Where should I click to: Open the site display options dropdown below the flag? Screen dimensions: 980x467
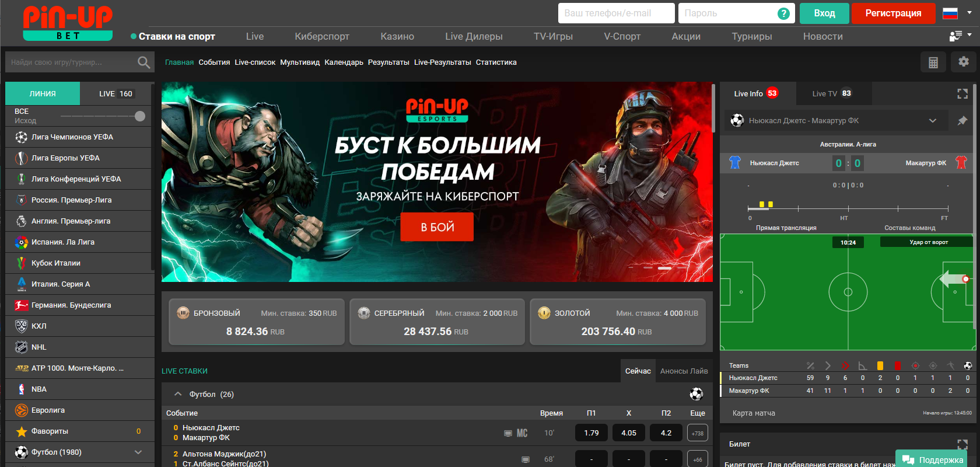click(960, 36)
